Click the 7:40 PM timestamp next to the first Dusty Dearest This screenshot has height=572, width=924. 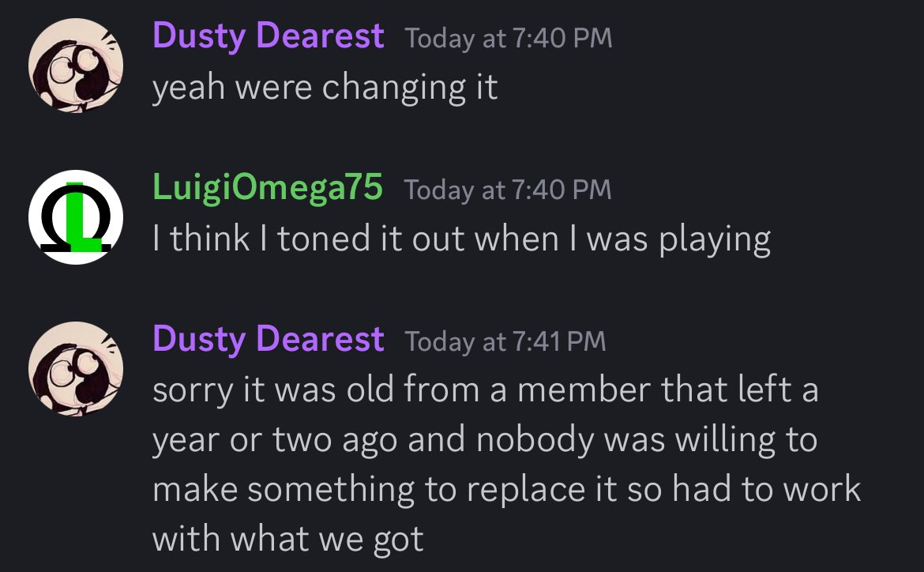[x=508, y=39]
